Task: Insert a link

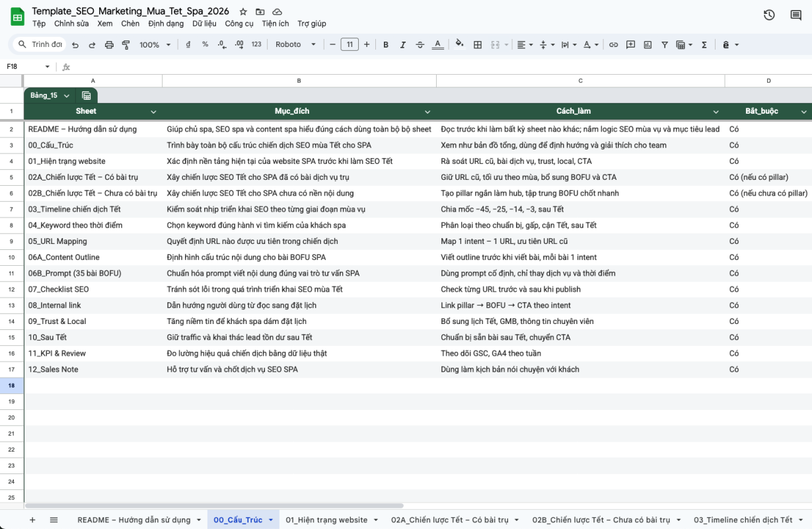Action: pyautogui.click(x=614, y=44)
